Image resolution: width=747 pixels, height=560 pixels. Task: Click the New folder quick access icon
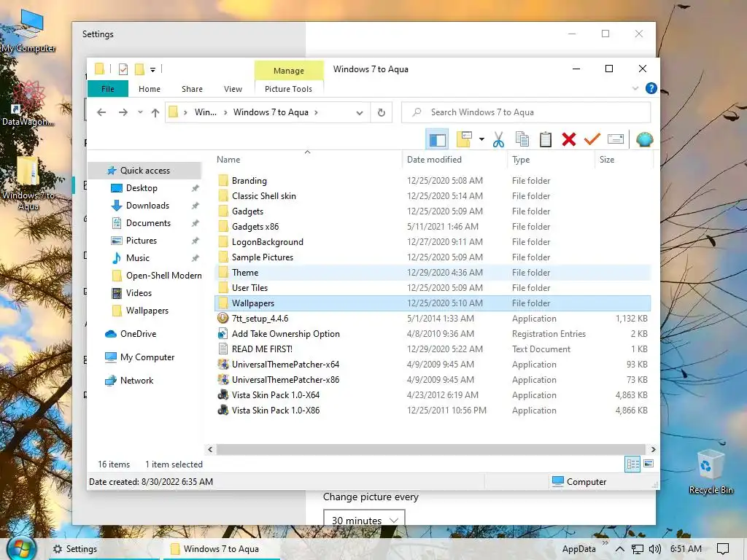click(x=139, y=69)
